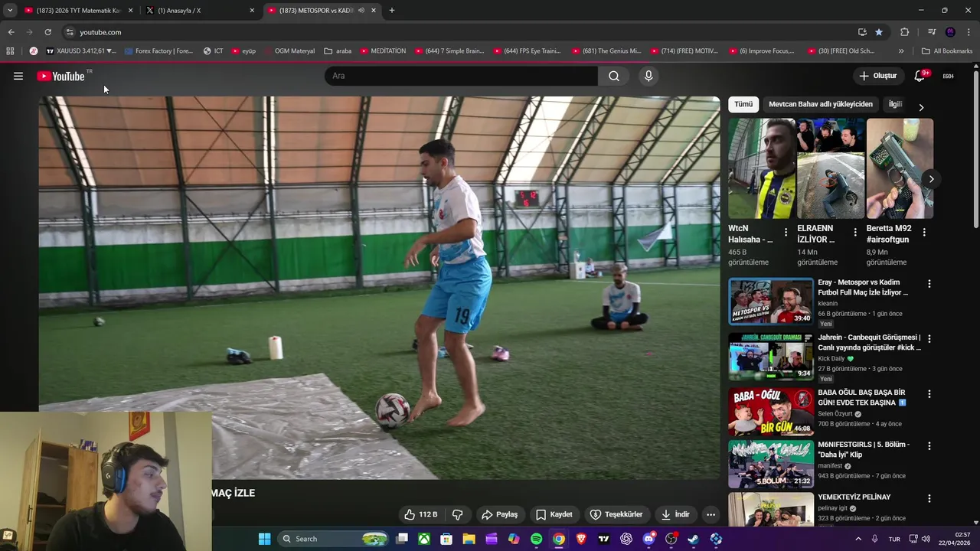Like the video with thumbs-up 112 B
The image size is (980, 551).
point(420,514)
